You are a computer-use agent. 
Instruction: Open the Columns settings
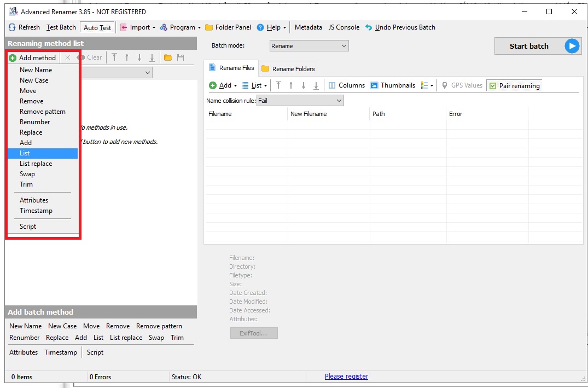pyautogui.click(x=346, y=85)
